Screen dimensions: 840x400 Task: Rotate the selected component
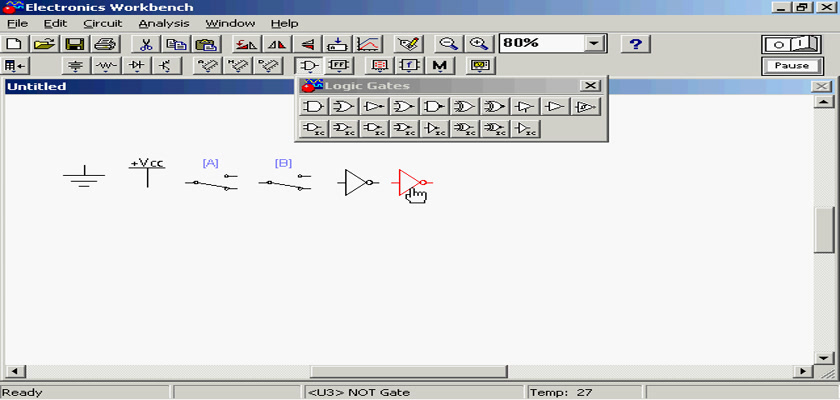(x=247, y=44)
